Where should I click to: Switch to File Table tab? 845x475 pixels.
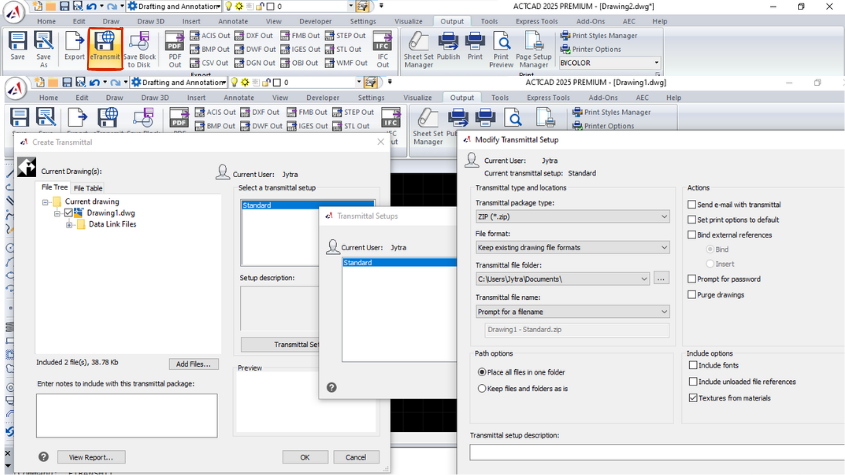[x=88, y=188]
